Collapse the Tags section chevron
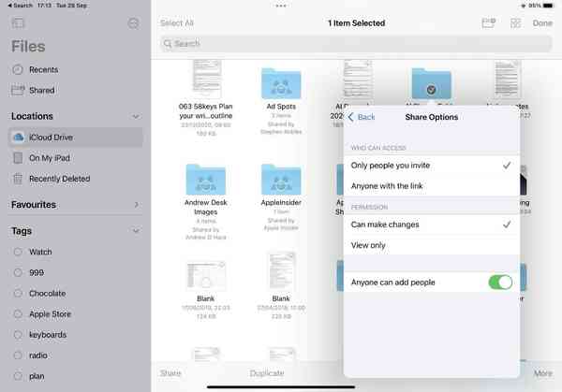The image size is (562, 392). click(136, 231)
